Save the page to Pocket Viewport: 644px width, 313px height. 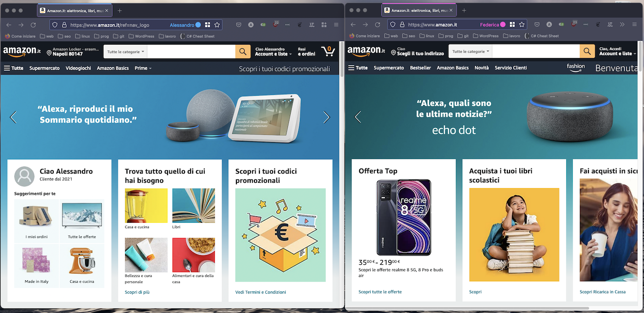click(x=239, y=25)
